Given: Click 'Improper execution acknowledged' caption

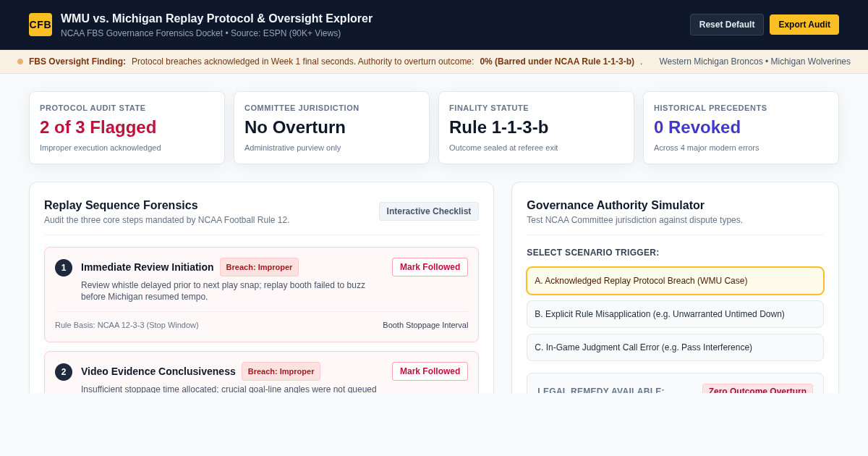Looking at the screenshot, I should tap(101, 148).
